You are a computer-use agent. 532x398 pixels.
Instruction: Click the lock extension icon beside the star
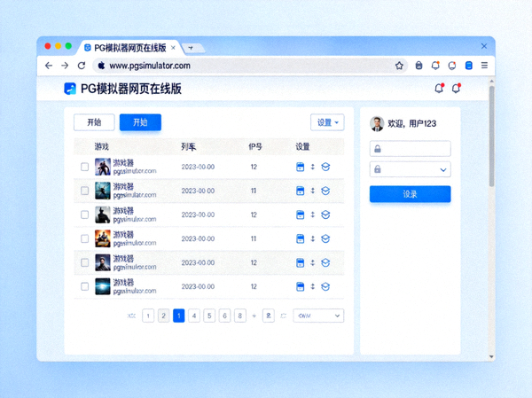[419, 66]
